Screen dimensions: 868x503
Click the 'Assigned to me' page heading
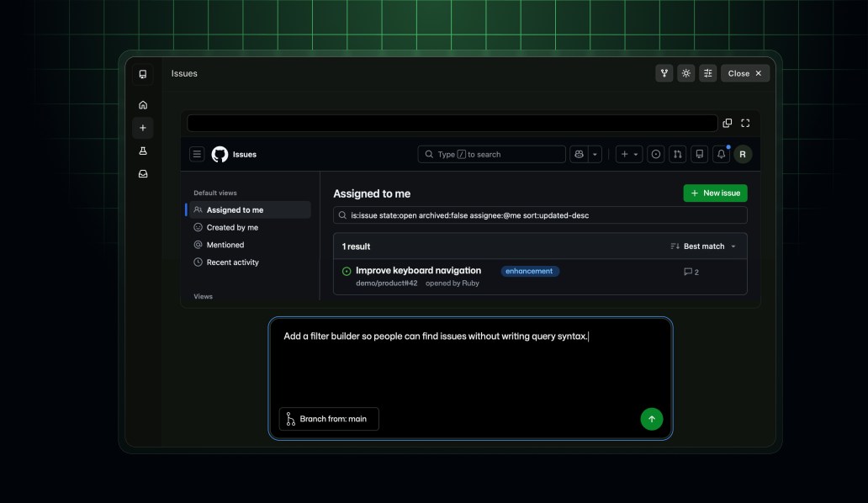[x=372, y=193]
